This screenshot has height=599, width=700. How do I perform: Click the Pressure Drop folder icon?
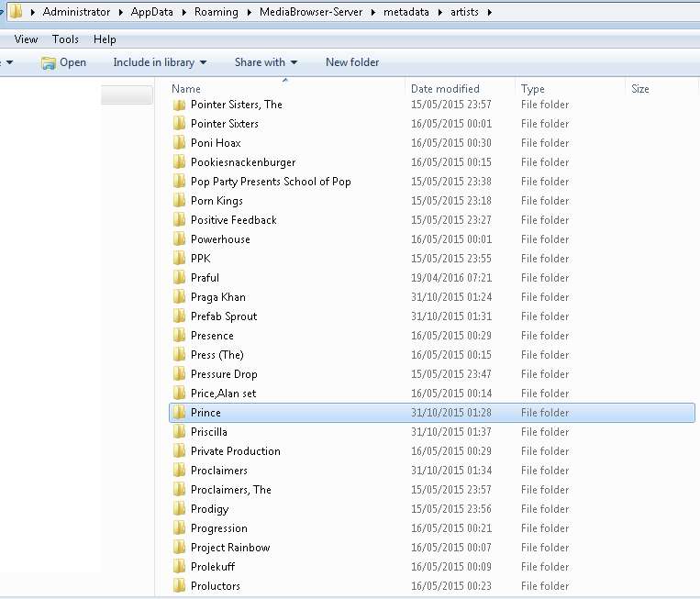pos(179,374)
